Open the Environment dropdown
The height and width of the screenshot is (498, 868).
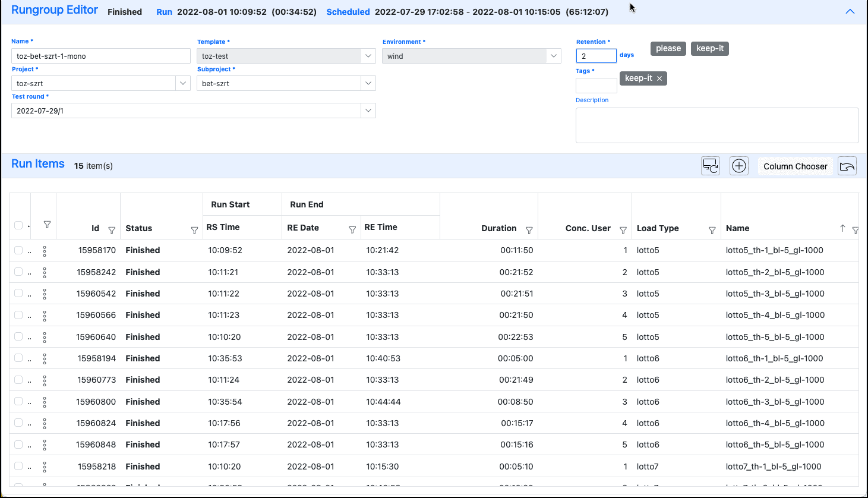coord(554,56)
